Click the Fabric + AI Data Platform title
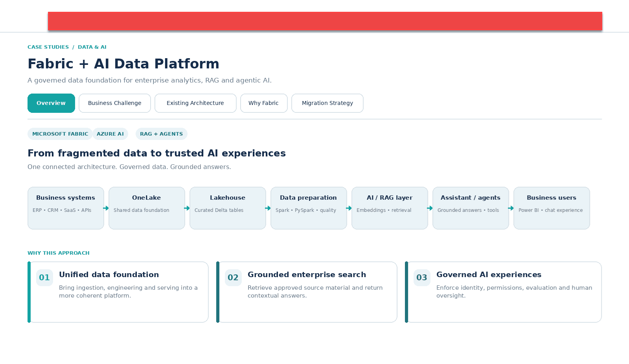Image resolution: width=629 pixels, height=364 pixels. click(123, 64)
